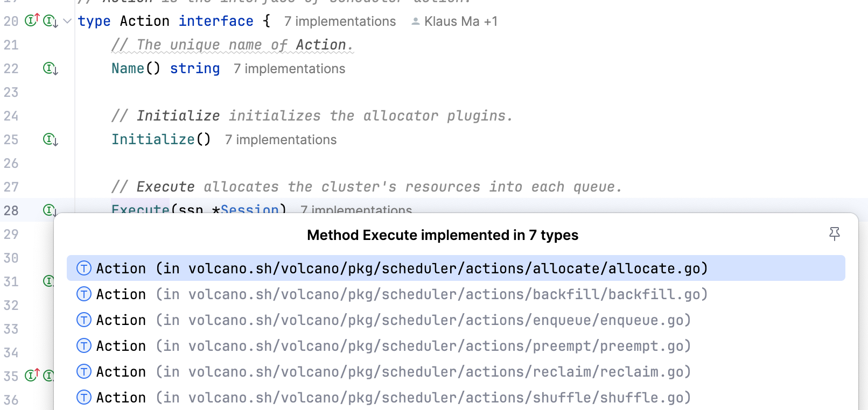Pin the Execute implementations popup

(x=834, y=234)
